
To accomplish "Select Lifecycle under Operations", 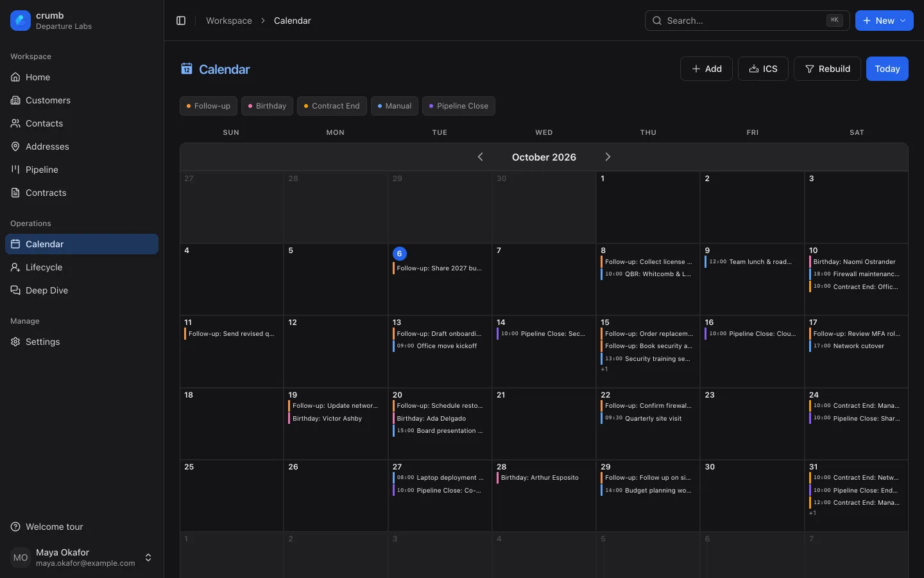I will coord(81,267).
